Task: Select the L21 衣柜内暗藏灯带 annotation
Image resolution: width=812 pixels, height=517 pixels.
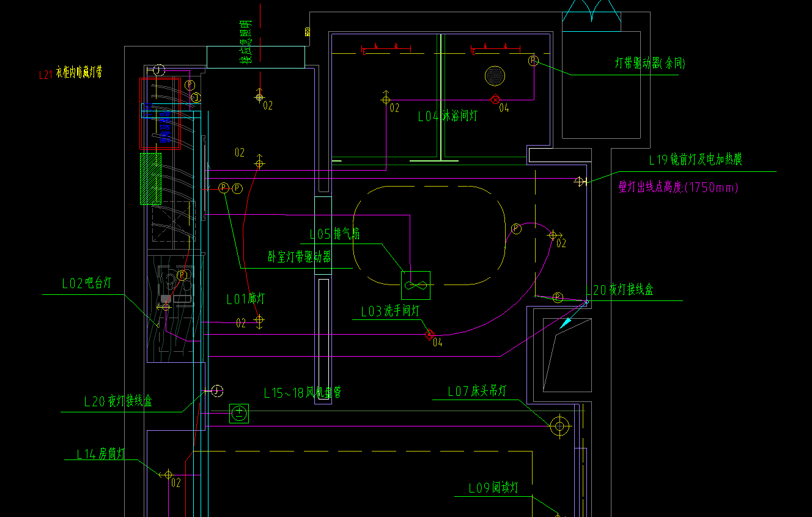Action: [x=70, y=74]
